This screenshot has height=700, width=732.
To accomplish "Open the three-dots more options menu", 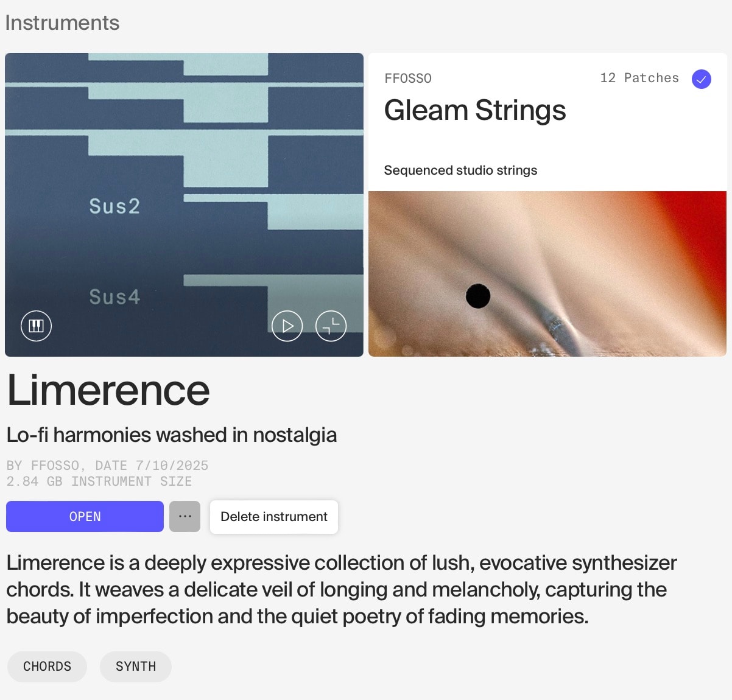I will pos(185,516).
